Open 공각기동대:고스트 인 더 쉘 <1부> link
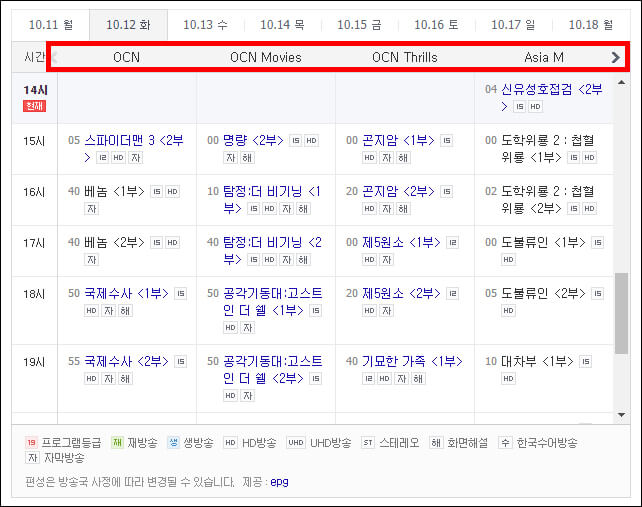Screen dimensions: 642x507 tap(273, 302)
